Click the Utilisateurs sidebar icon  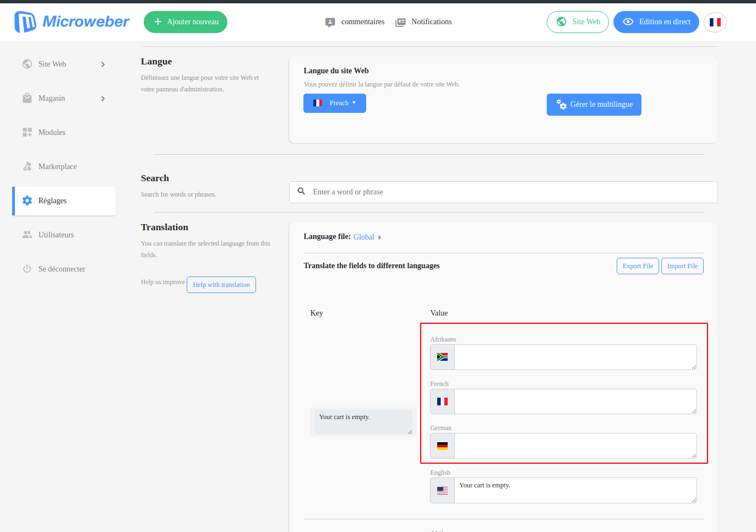(26, 235)
